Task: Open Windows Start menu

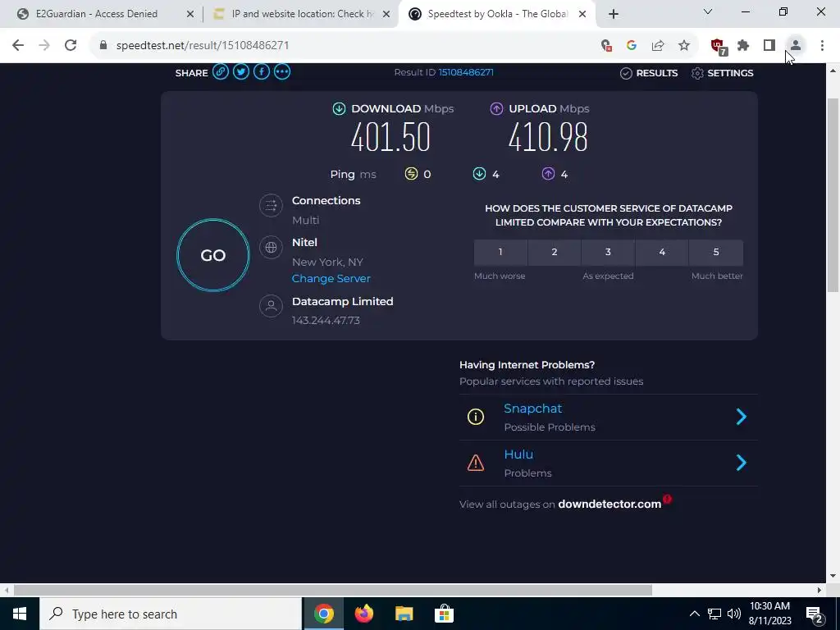Action: point(20,614)
